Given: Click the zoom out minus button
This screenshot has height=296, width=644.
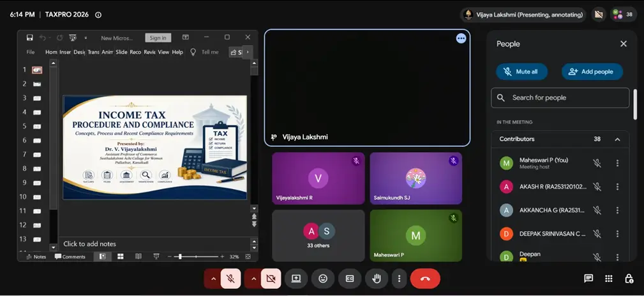Looking at the screenshot, I should click(x=170, y=256).
